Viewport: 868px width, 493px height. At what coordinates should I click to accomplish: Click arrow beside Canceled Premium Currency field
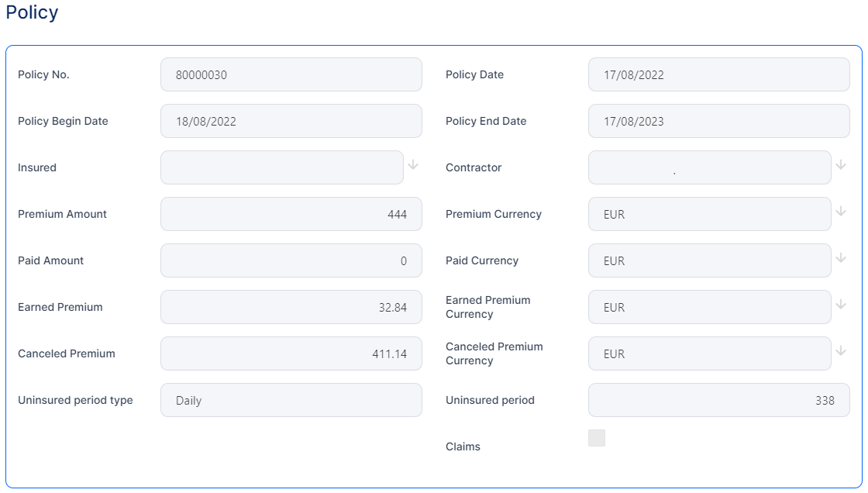click(841, 351)
